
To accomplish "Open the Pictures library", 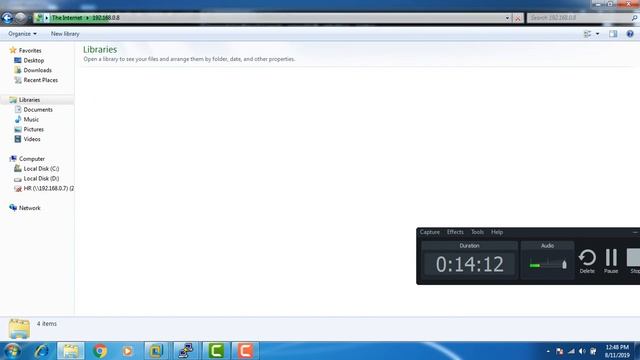I will 33,129.
